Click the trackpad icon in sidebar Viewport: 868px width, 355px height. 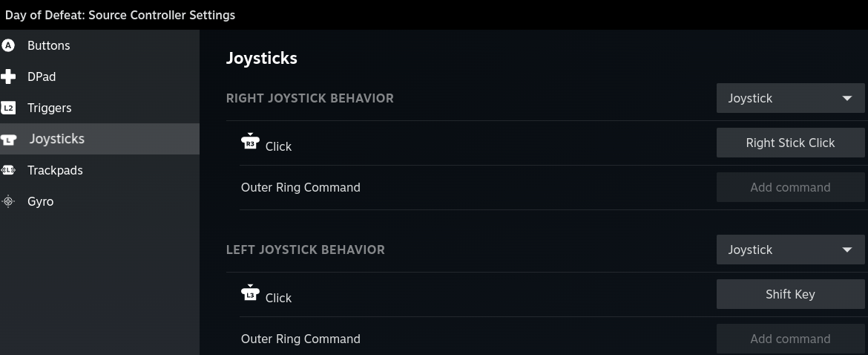[8, 170]
